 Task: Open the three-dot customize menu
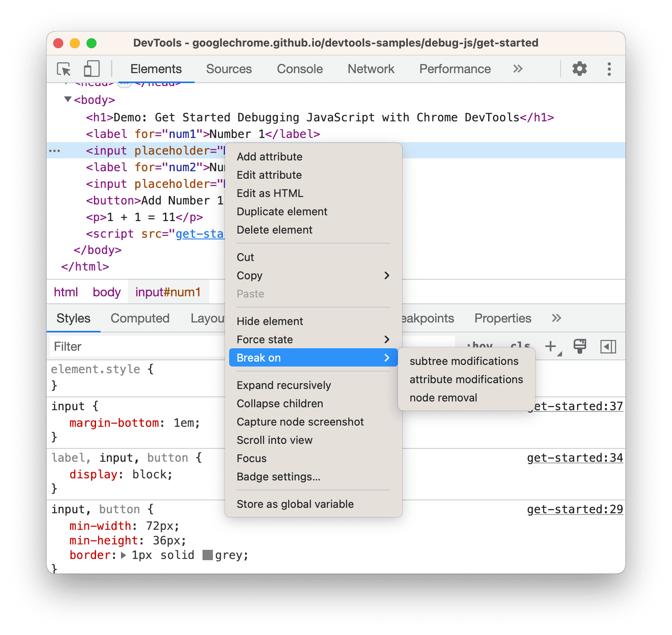coord(609,69)
